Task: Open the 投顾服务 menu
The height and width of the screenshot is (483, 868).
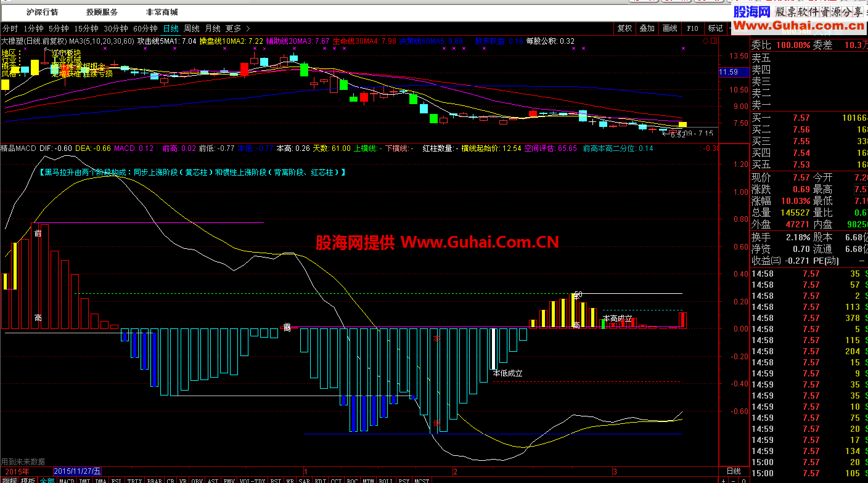Action: tap(102, 12)
